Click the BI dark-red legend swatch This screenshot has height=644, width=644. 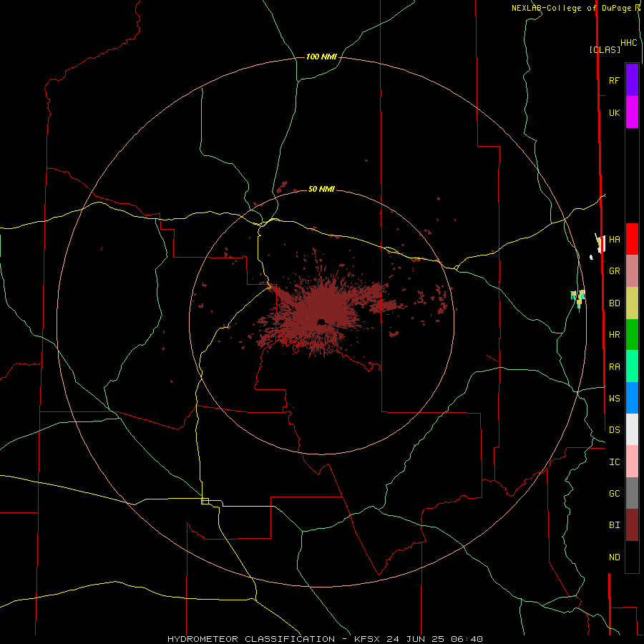pyautogui.click(x=632, y=525)
